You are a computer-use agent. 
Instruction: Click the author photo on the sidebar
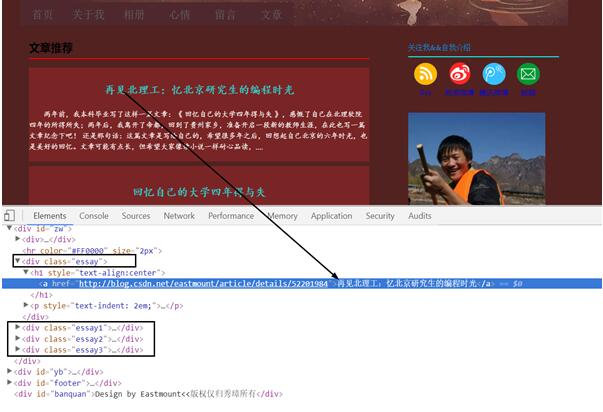[x=476, y=158]
